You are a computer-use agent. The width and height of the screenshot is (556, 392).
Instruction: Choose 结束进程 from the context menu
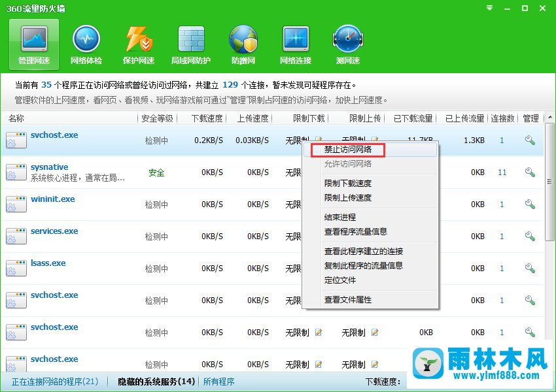coord(339,217)
